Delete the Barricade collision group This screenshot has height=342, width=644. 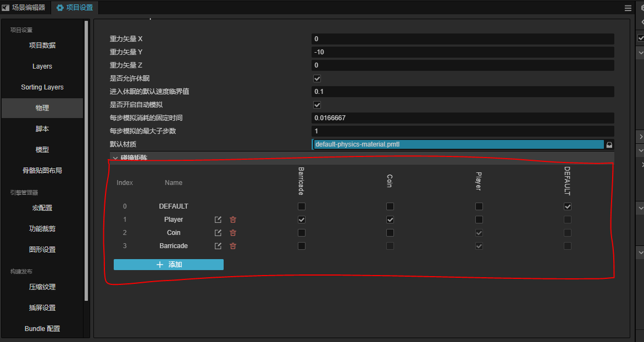tap(233, 246)
